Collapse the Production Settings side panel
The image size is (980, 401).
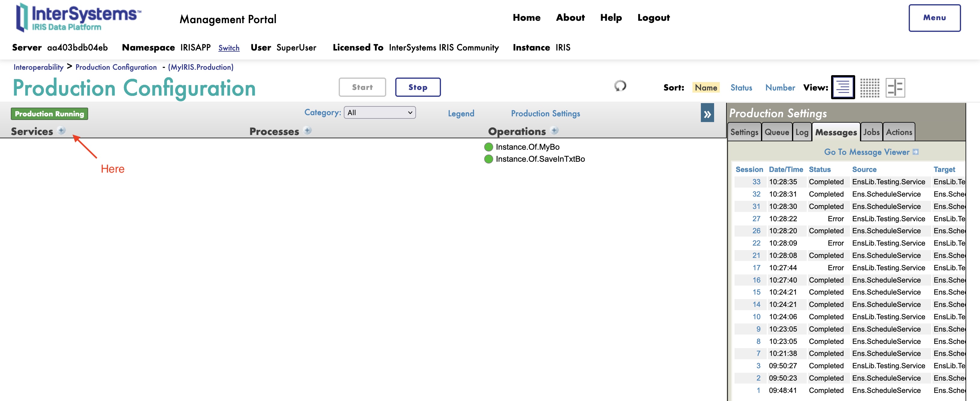(x=707, y=113)
